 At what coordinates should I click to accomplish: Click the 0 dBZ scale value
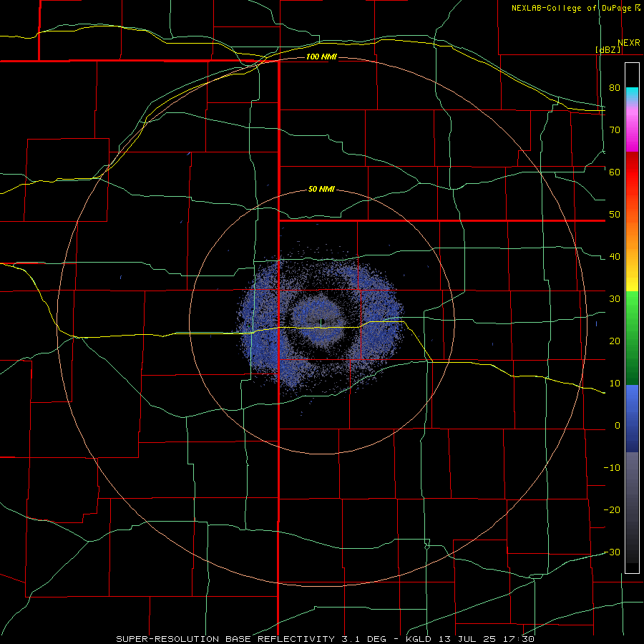tap(618, 426)
